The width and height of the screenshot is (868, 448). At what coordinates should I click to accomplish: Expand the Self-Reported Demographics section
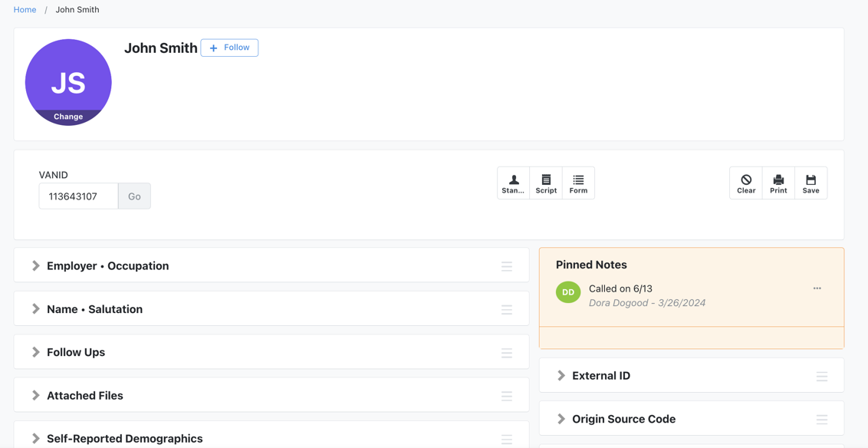point(35,438)
